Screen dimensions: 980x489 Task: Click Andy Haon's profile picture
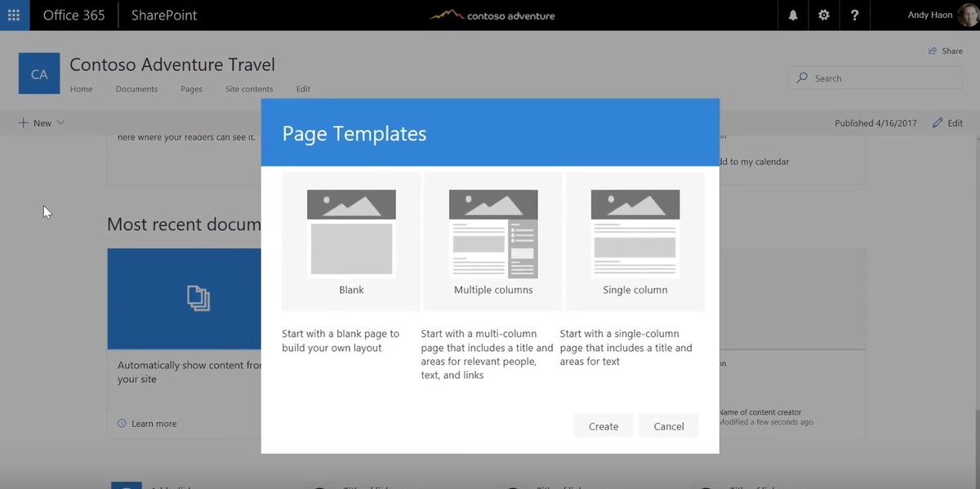coord(968,15)
